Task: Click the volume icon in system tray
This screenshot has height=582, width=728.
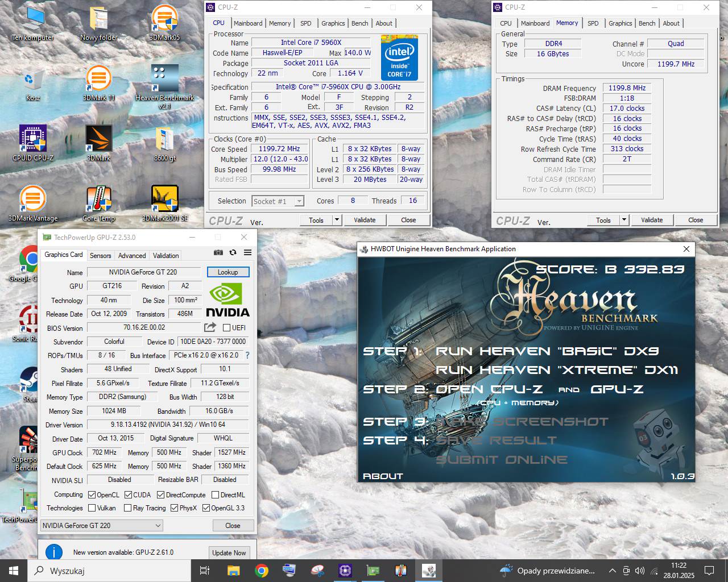Action: tap(640, 571)
